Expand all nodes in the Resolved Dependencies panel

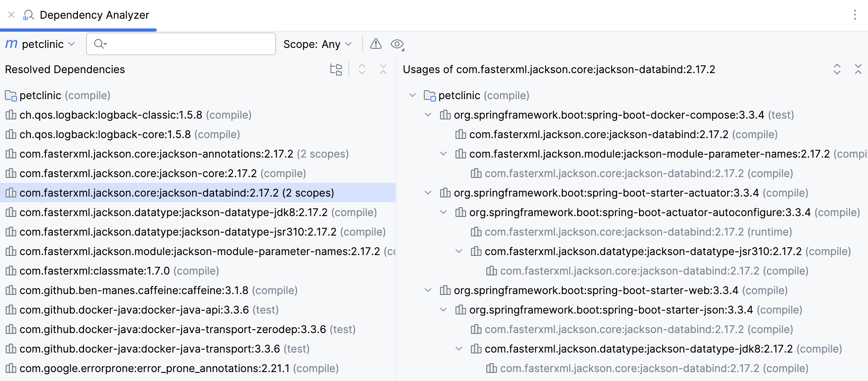pos(362,69)
